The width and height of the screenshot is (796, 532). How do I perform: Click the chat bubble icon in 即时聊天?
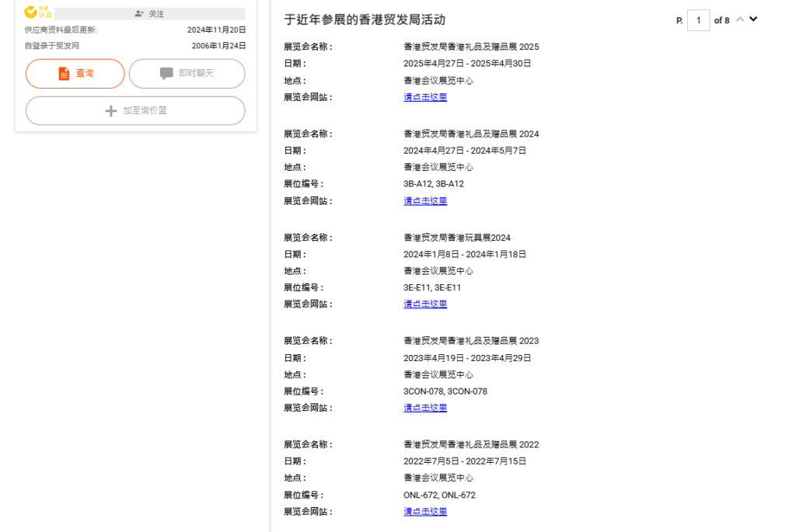click(x=166, y=73)
